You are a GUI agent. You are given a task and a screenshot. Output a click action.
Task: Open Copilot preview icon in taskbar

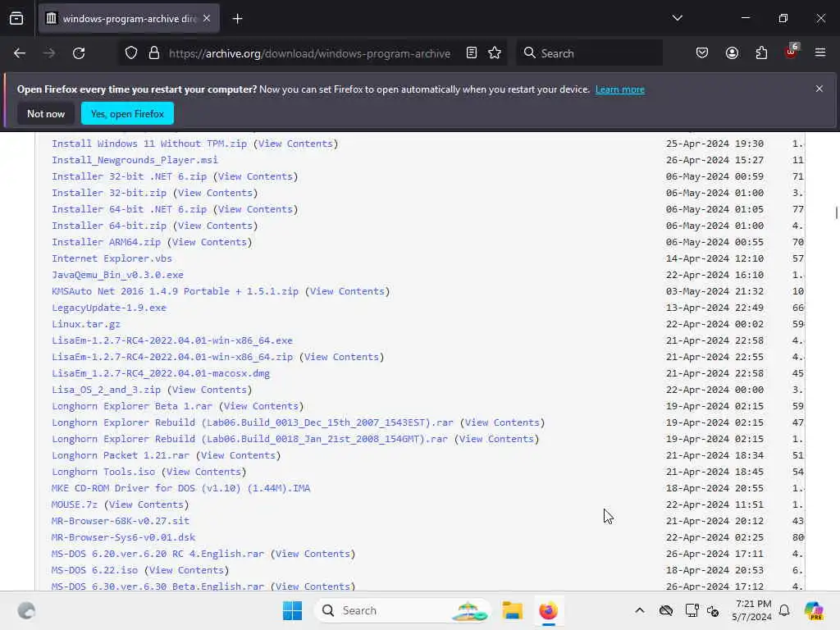(x=814, y=610)
